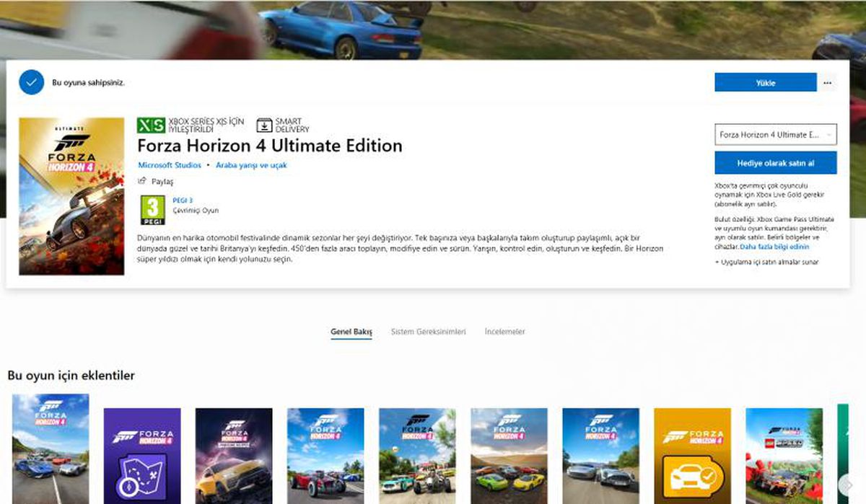Click the Forza Horizon 4 Ultimate cover art
This screenshot has height=504, width=866.
coord(71,196)
